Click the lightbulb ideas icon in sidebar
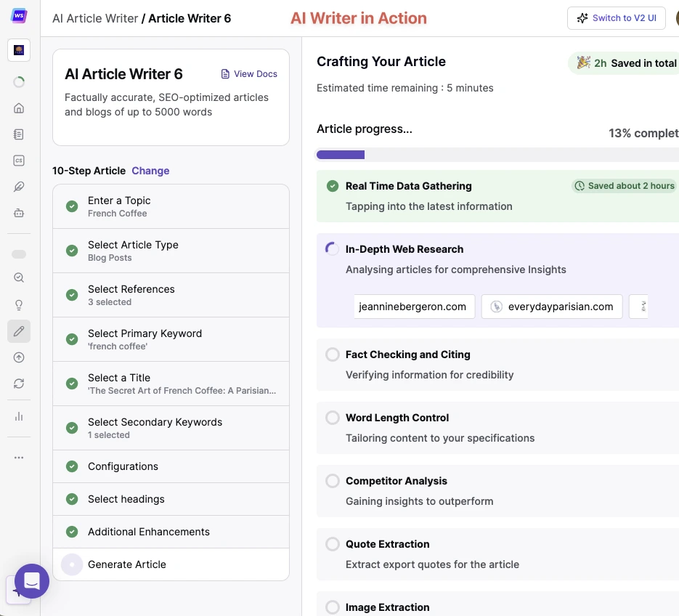Viewport: 679px width, 616px height. [19, 304]
